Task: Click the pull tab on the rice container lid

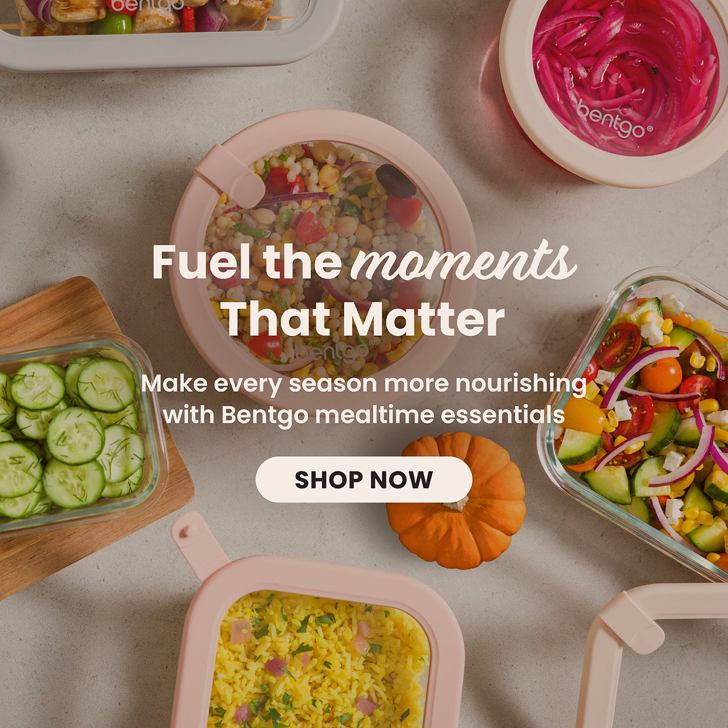Action: click(198, 545)
